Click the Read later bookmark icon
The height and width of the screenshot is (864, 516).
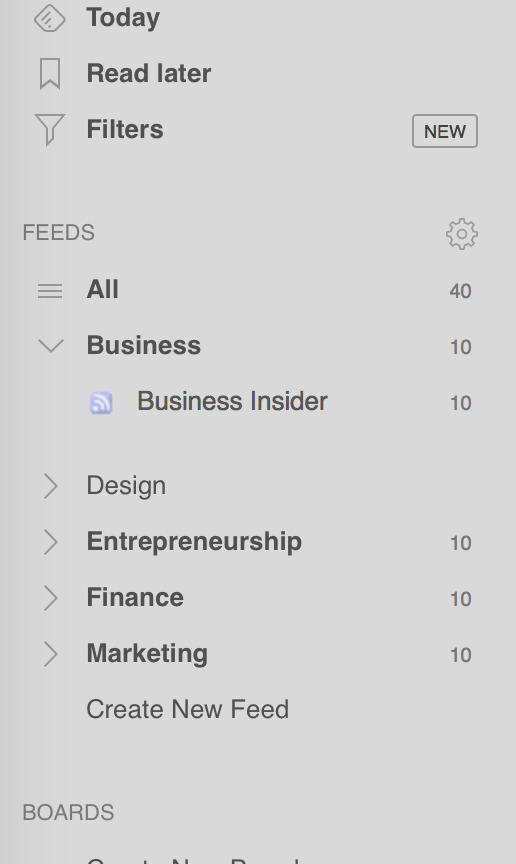point(50,74)
